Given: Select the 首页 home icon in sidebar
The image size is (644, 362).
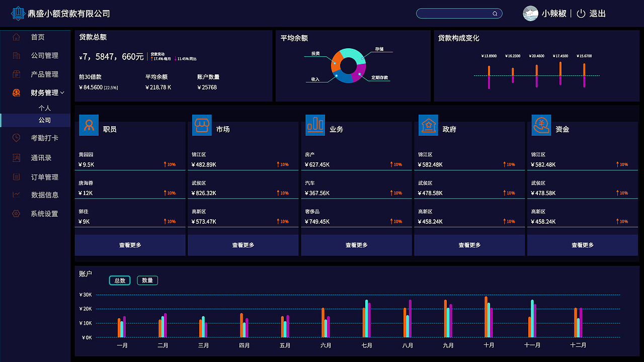Looking at the screenshot, I should pyautogui.click(x=16, y=37).
